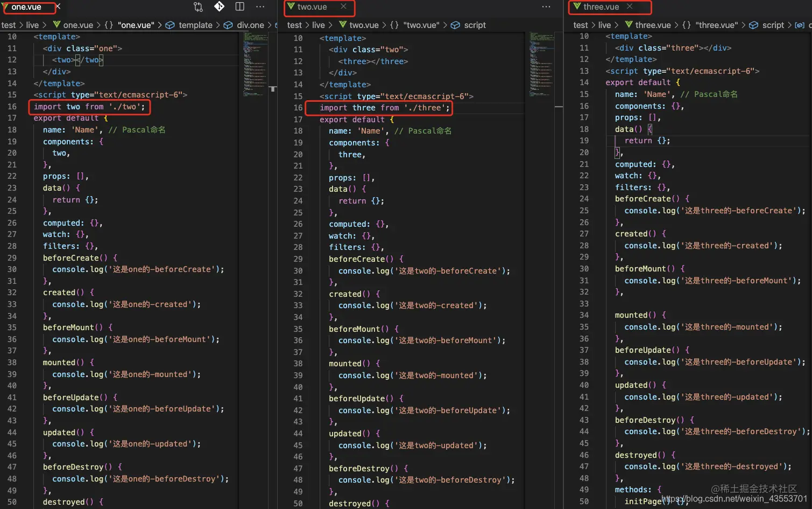
Task: Close the two.vue tab
Action: tap(343, 6)
